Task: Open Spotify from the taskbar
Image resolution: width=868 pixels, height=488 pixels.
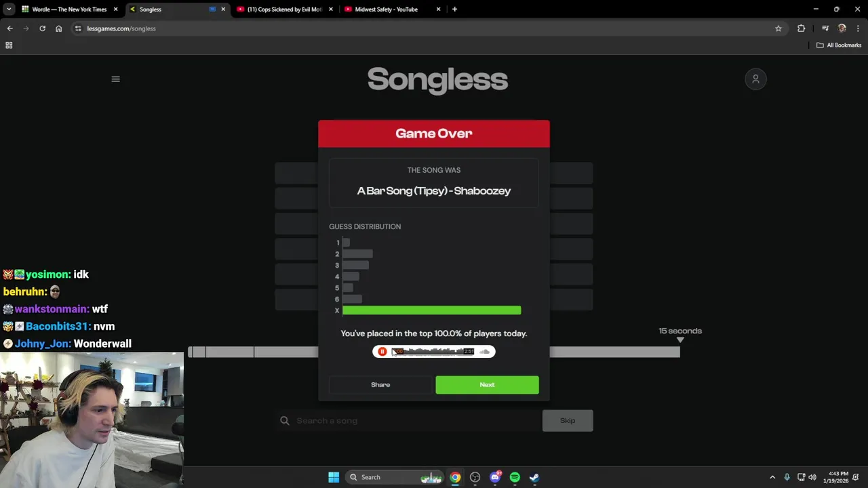Action: click(x=515, y=477)
